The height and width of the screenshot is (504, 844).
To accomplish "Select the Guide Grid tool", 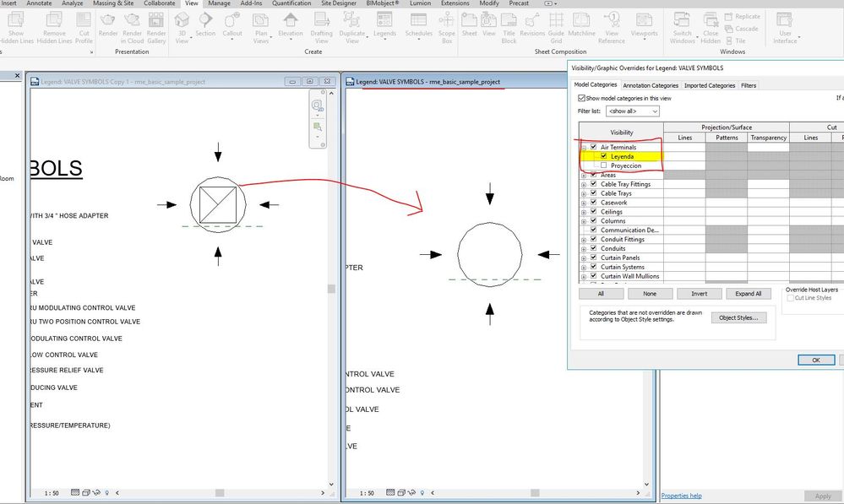I will coord(556,20).
